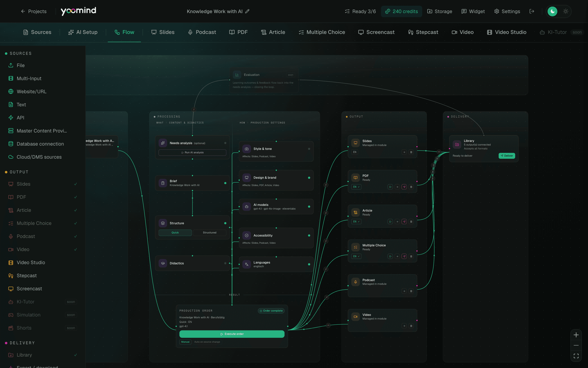Click the Library folder icon in the Delivery node
This screenshot has height=368, width=588.
click(x=457, y=144)
